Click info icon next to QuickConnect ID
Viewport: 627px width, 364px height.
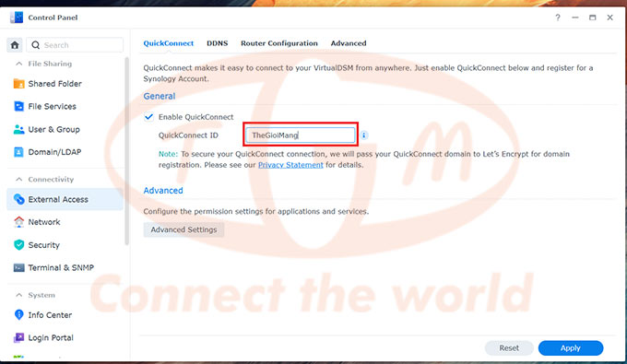tap(364, 135)
